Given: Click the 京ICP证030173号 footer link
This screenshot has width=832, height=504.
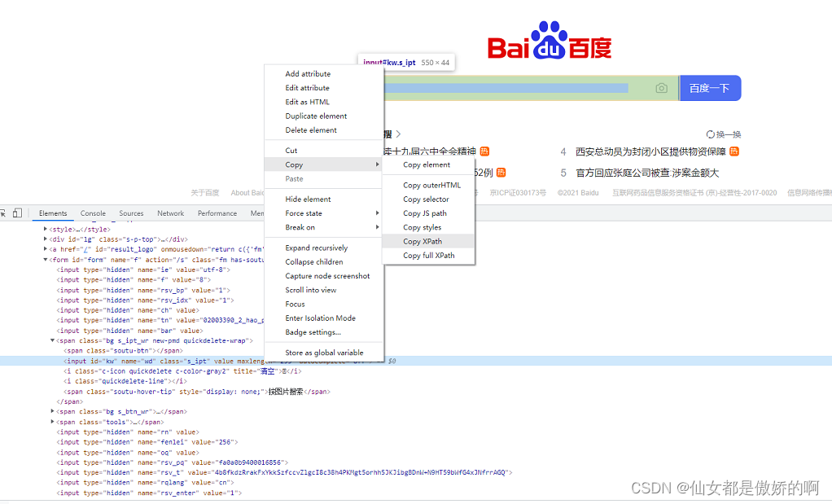Looking at the screenshot, I should tap(517, 193).
